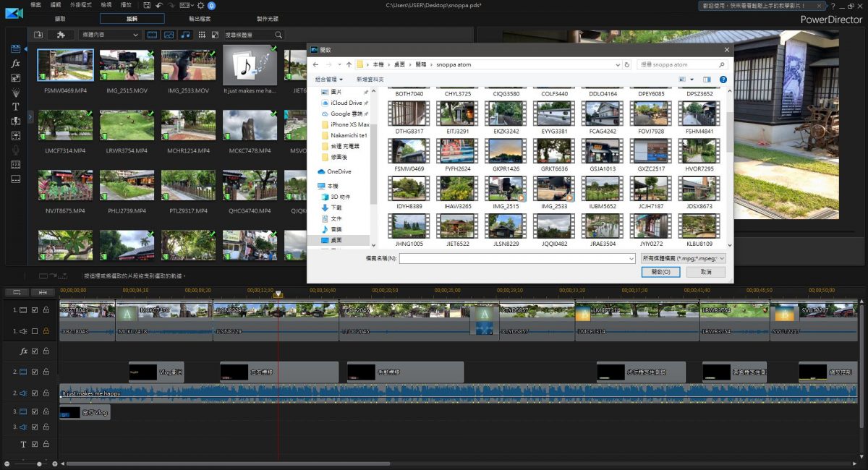Switch to the 輸出檔案 tab
Image resolution: width=868 pixels, height=470 pixels.
(199, 19)
